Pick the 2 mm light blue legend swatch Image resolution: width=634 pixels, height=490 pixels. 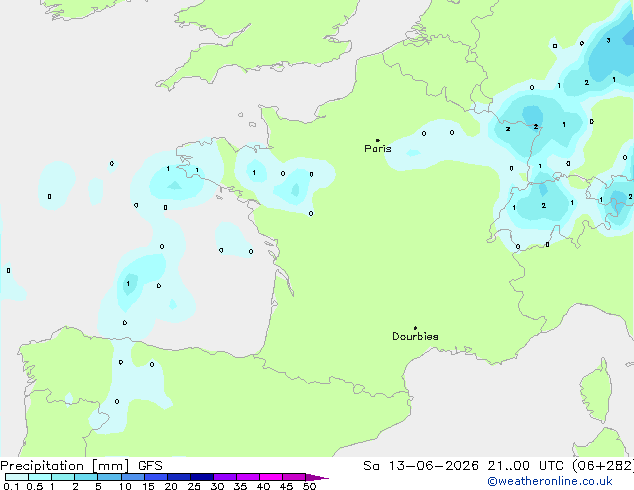[x=86, y=477]
